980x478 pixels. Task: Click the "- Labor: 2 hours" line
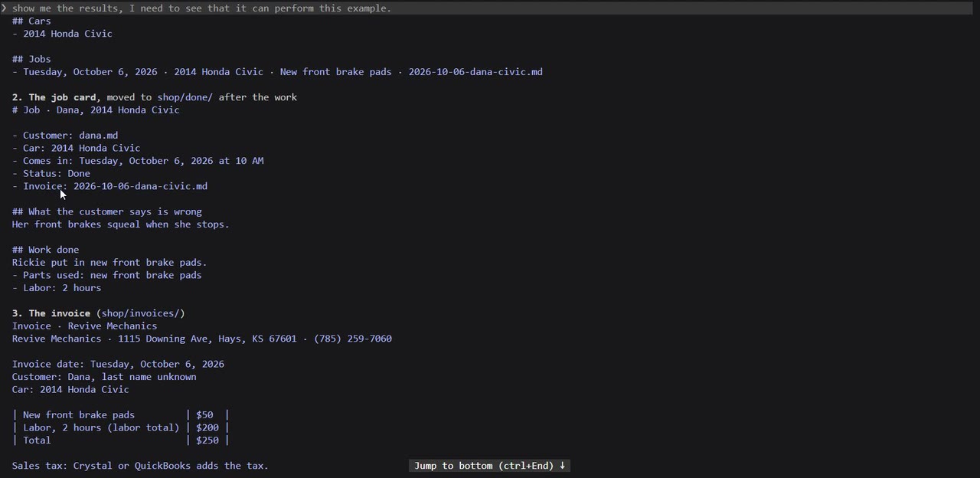point(57,288)
